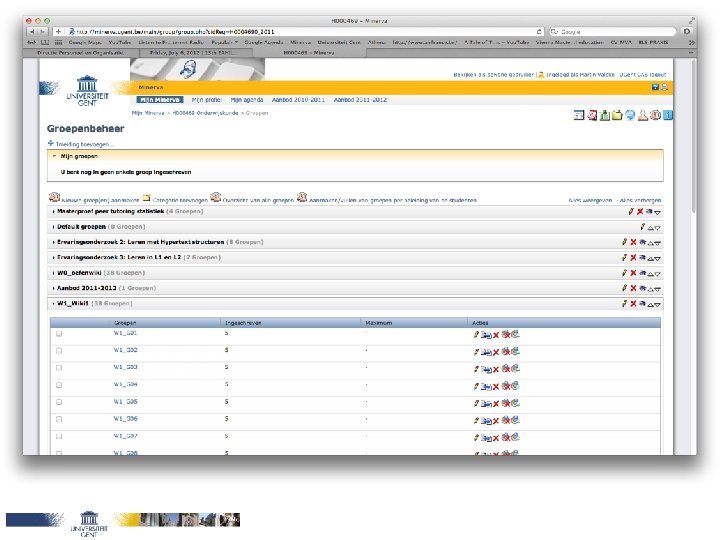Expand Ervaringsonderzoek 3: Leren in L1 en L2
The image size is (720, 540).
(54, 258)
